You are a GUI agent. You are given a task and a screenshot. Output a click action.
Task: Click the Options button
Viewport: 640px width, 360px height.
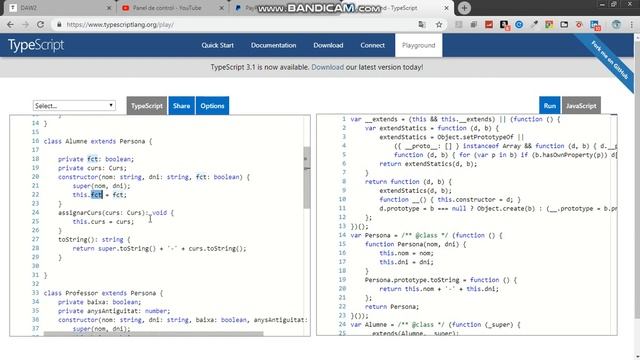(212, 106)
